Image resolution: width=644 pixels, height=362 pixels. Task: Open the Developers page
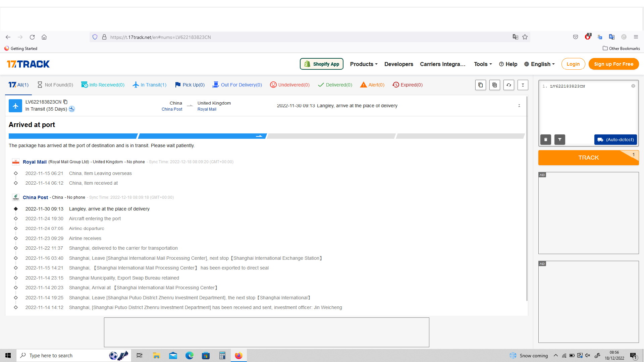pyautogui.click(x=398, y=64)
